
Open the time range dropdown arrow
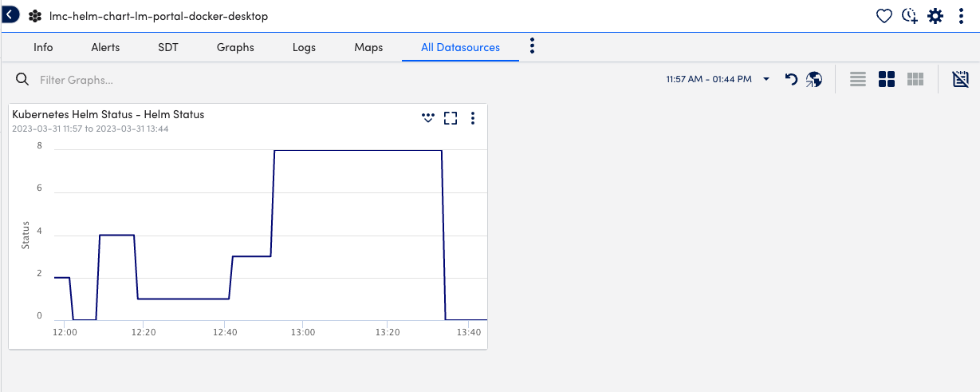pyautogui.click(x=766, y=79)
